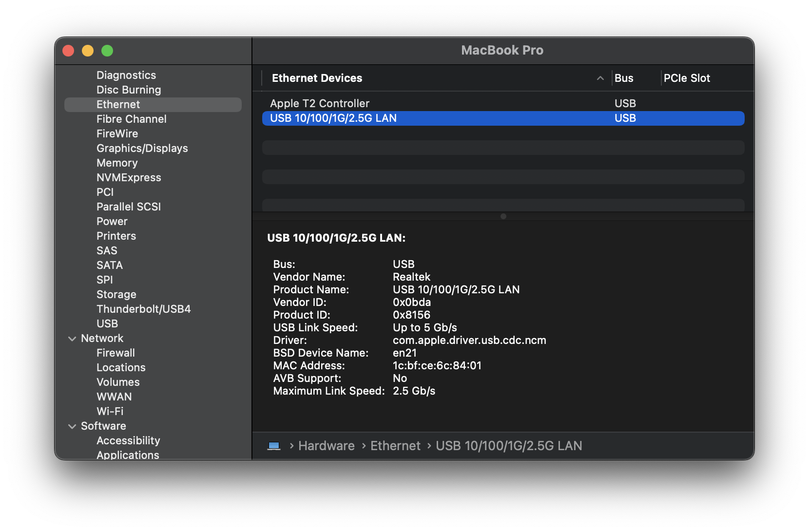Click USB 10/100/1G/2.5G LAN in path bar
The image size is (809, 532).
(x=509, y=446)
